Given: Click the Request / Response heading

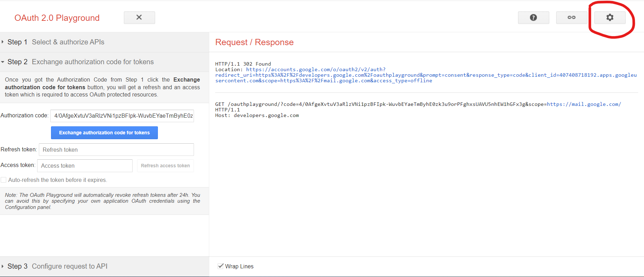Looking at the screenshot, I should tap(254, 42).
